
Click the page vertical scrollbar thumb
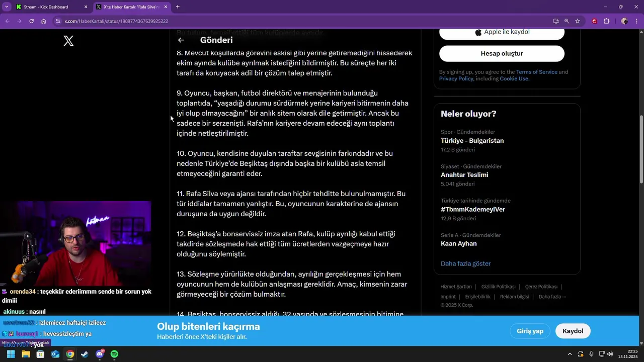click(641, 149)
